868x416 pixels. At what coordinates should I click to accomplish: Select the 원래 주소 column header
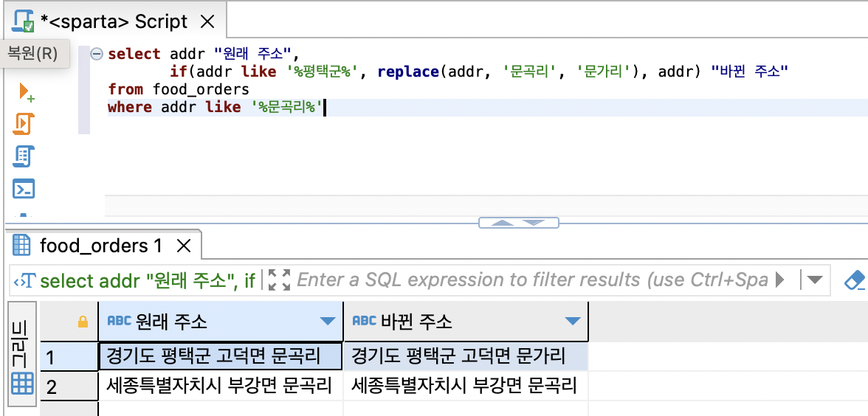220,322
